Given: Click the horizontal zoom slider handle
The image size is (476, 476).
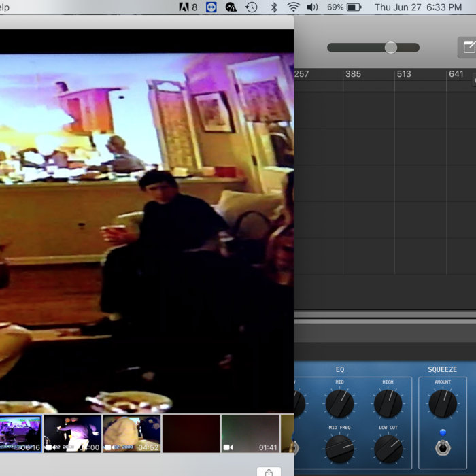Looking at the screenshot, I should (390, 48).
